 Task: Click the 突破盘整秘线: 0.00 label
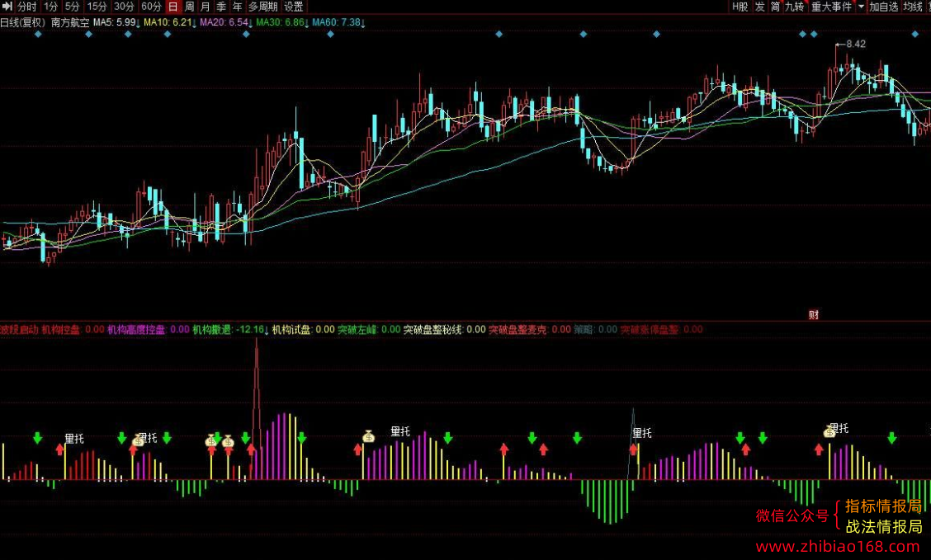pyautogui.click(x=445, y=329)
